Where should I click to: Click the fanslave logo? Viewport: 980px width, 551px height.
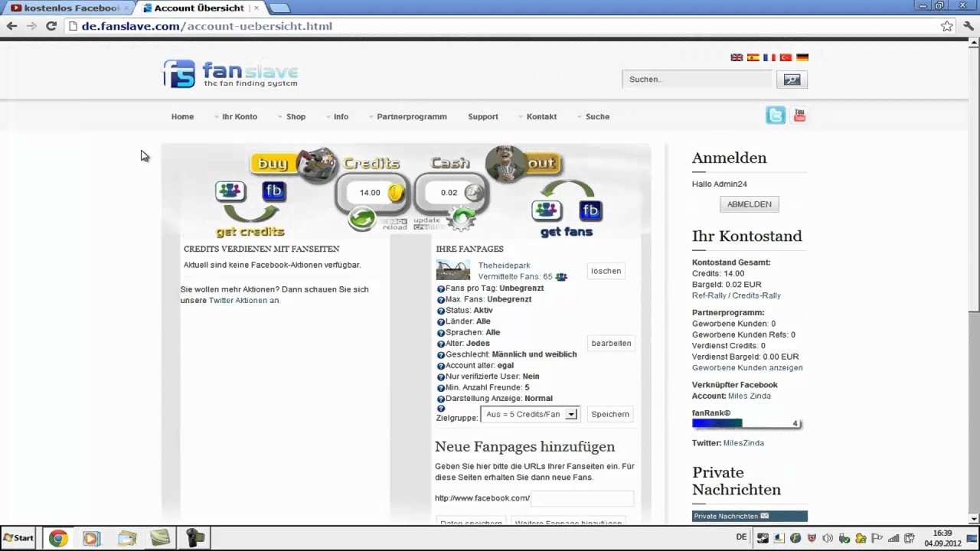tap(230, 73)
